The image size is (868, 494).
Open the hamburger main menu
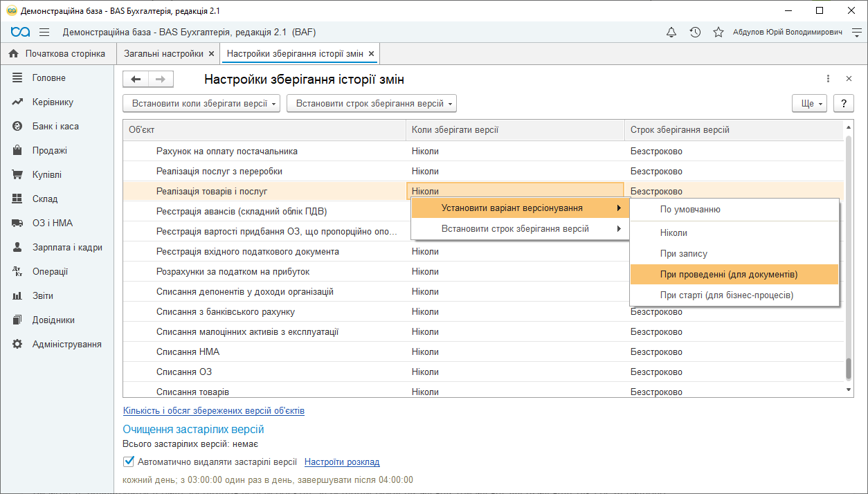click(x=44, y=33)
